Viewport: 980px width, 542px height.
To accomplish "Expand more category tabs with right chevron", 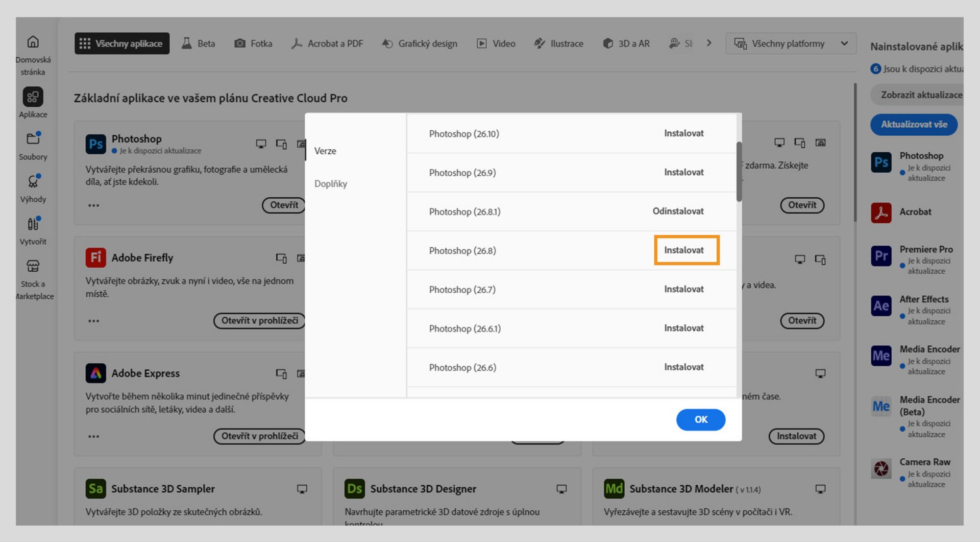I will click(x=709, y=43).
